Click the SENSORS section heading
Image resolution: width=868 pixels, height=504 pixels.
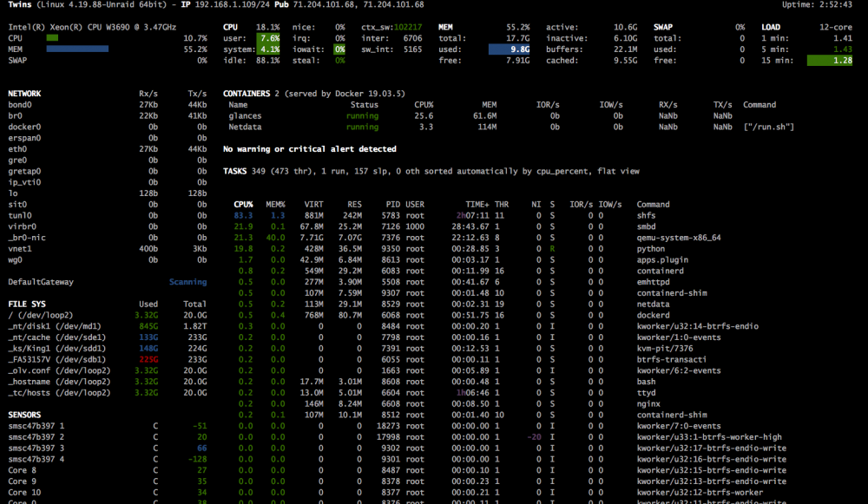[x=24, y=415]
